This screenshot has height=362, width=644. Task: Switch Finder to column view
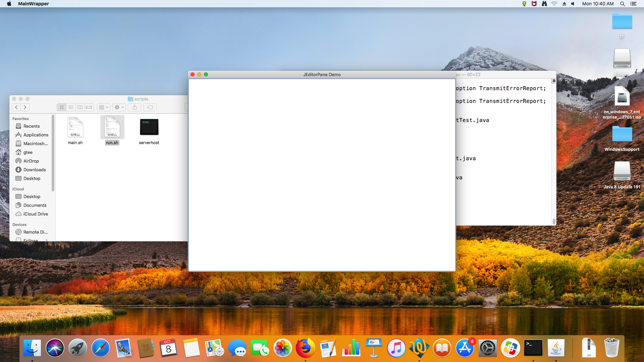tap(80, 107)
